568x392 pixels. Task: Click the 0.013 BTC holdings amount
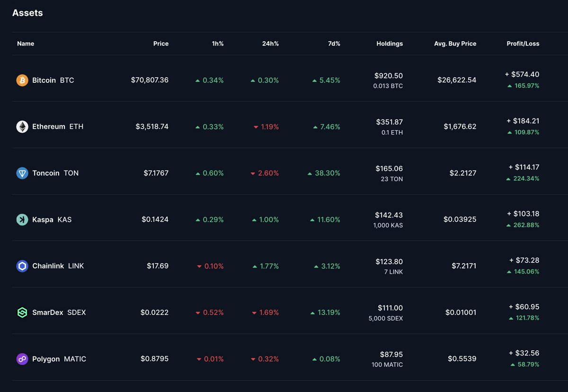point(388,86)
